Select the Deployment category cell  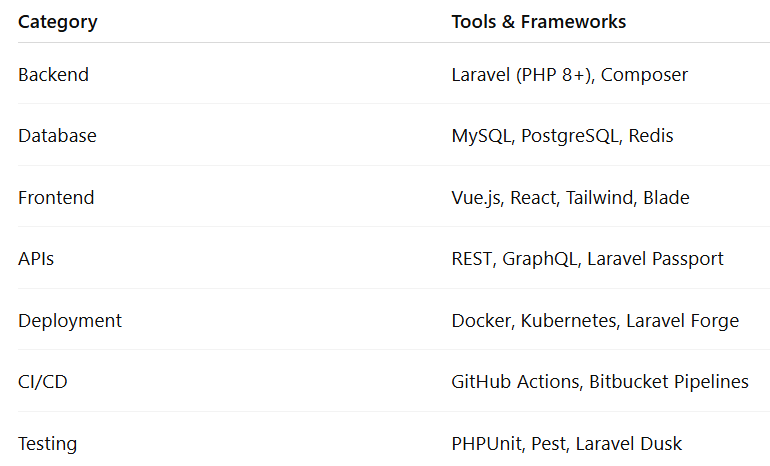pos(70,321)
